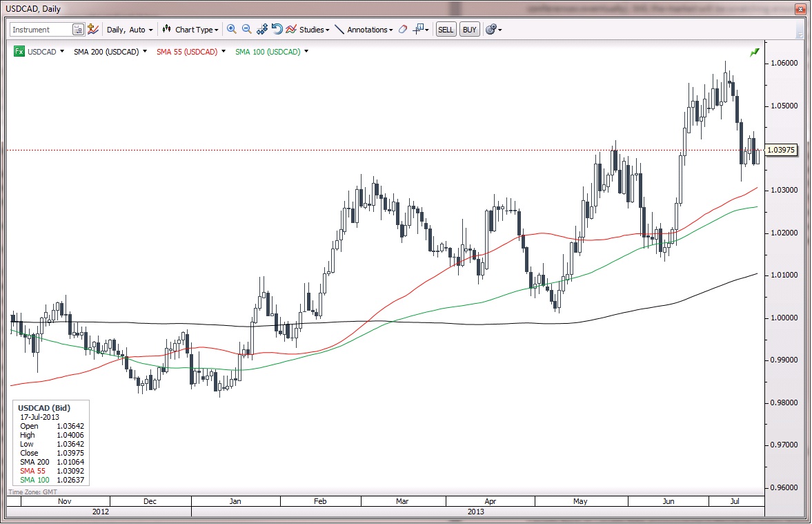Expand the SMA 200 (USDCAD) indicator menu
The image size is (812, 524).
coord(110,52)
